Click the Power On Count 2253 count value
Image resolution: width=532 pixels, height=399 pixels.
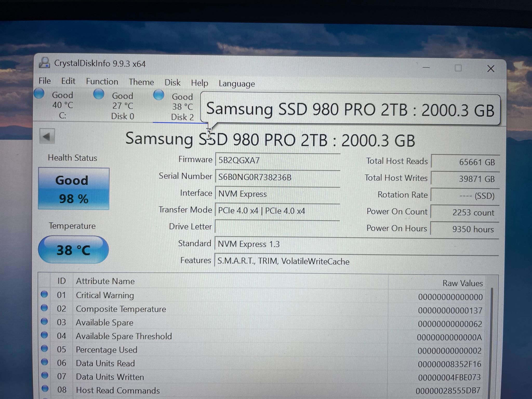(x=465, y=212)
